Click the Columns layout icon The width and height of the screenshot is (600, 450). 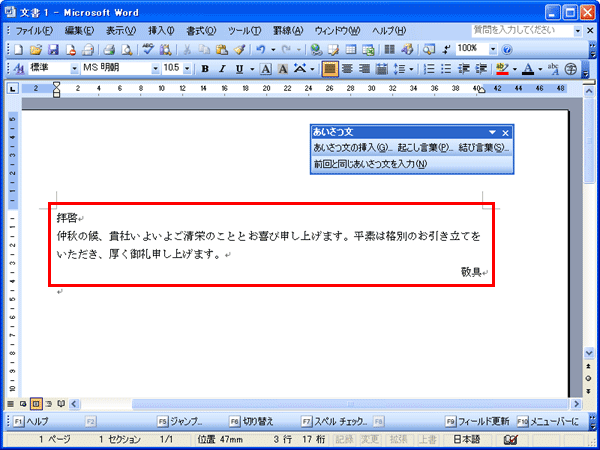point(390,49)
